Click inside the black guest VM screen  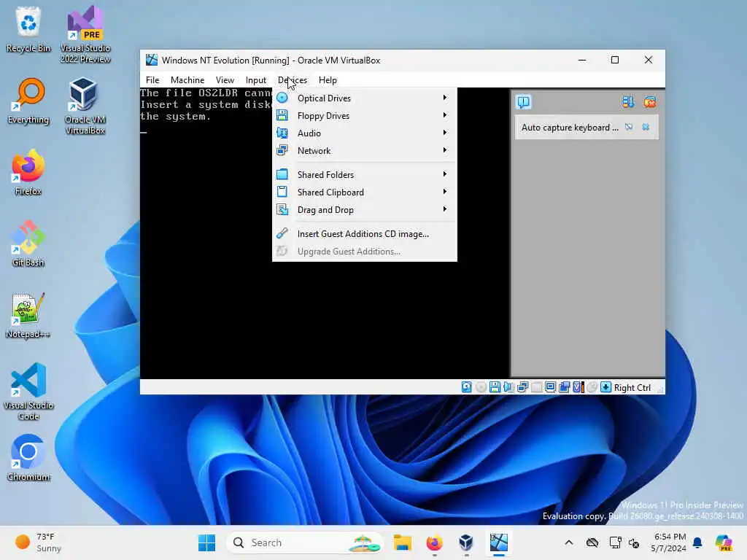(x=324, y=319)
